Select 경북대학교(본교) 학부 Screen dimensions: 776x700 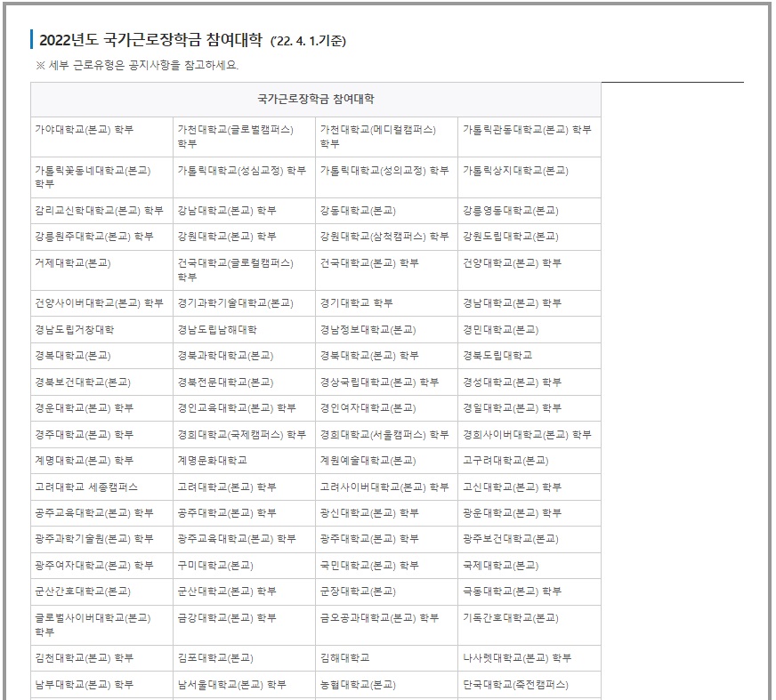point(369,356)
